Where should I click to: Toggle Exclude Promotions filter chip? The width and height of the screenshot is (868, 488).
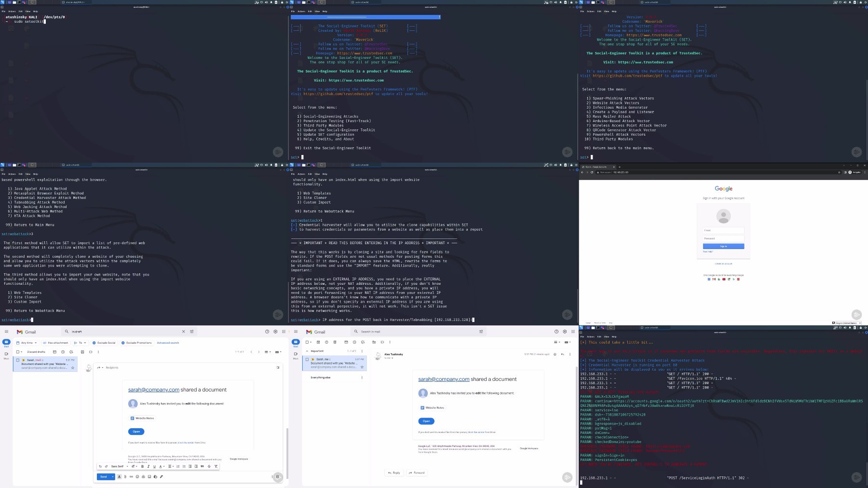click(x=136, y=343)
